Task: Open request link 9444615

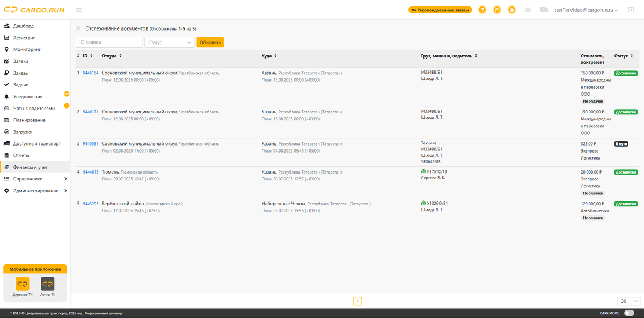Action: pos(91,172)
